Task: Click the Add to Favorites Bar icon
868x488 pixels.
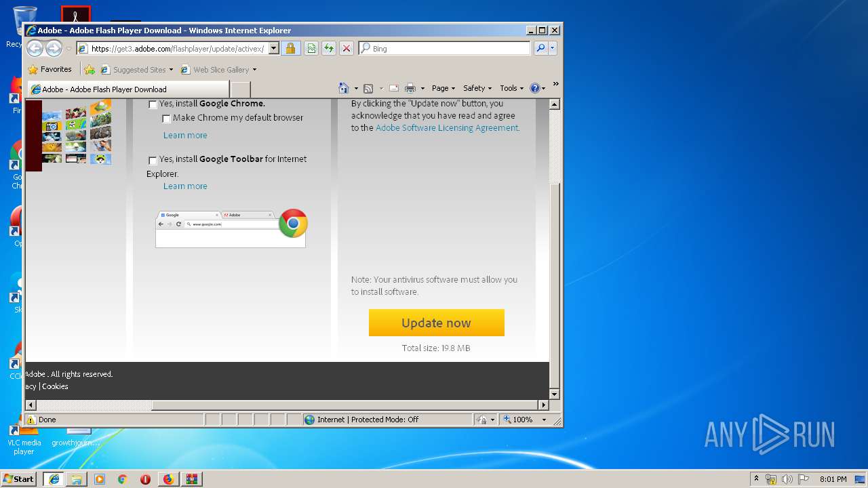Action: (90, 69)
